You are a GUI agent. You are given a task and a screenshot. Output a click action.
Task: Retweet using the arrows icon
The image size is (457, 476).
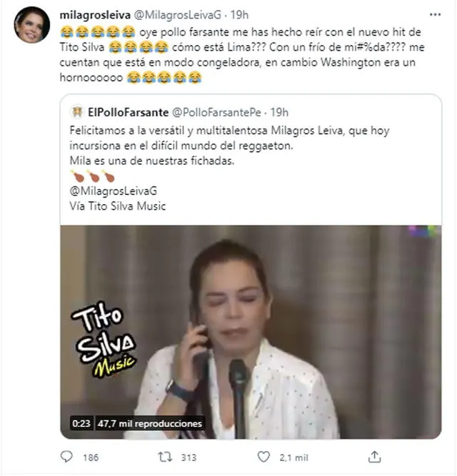pos(165,457)
